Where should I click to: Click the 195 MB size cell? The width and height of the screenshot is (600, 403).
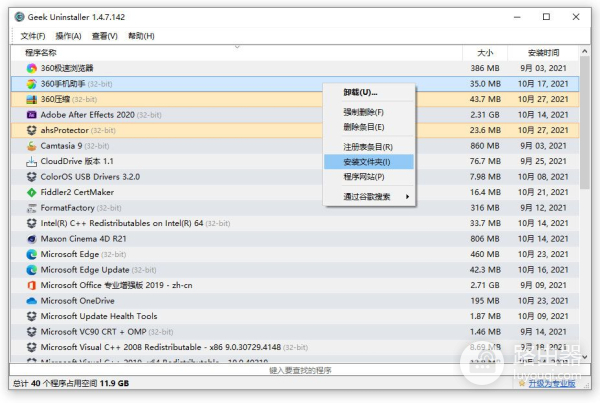point(485,301)
